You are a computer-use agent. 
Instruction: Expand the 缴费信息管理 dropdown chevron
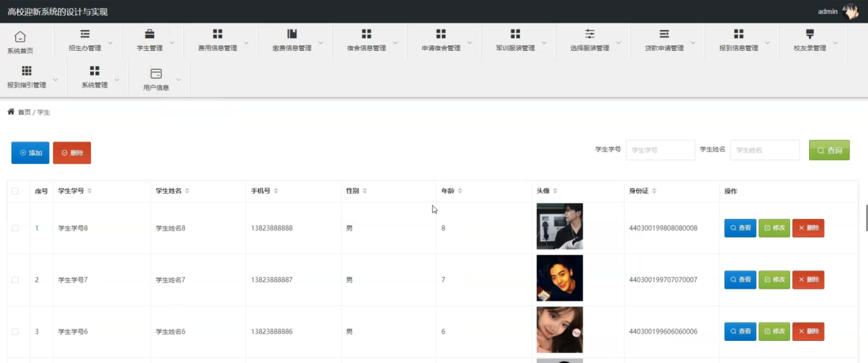[320, 43]
